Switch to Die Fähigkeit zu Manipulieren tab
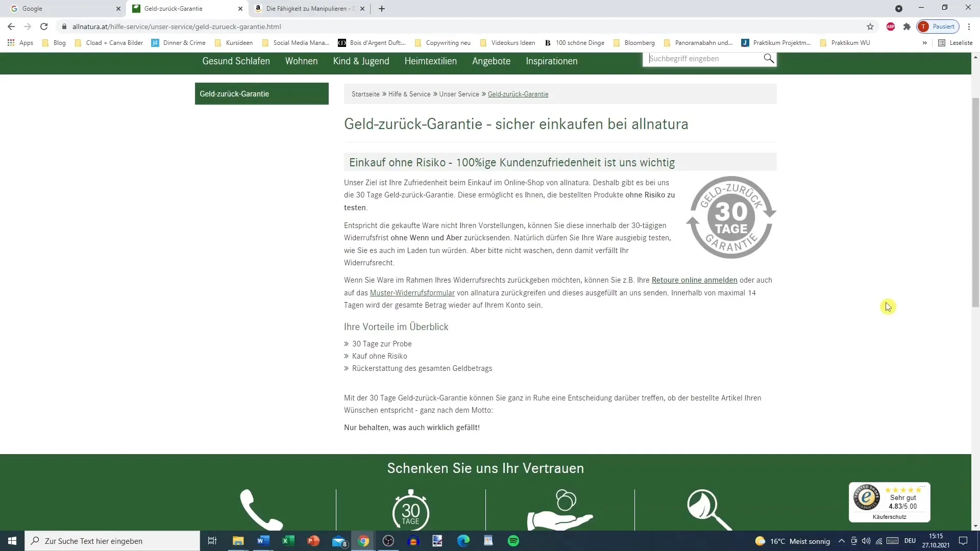The image size is (980, 551). (x=309, y=9)
